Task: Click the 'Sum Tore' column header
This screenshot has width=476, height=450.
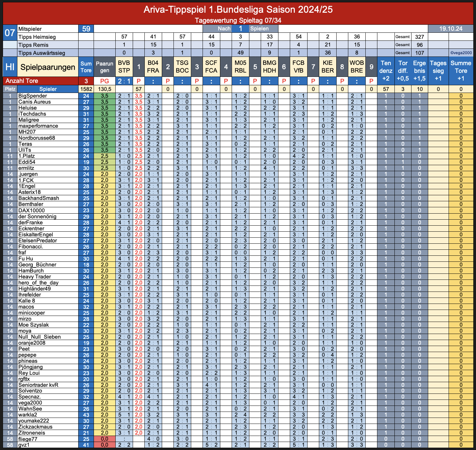Action: pos(86,67)
